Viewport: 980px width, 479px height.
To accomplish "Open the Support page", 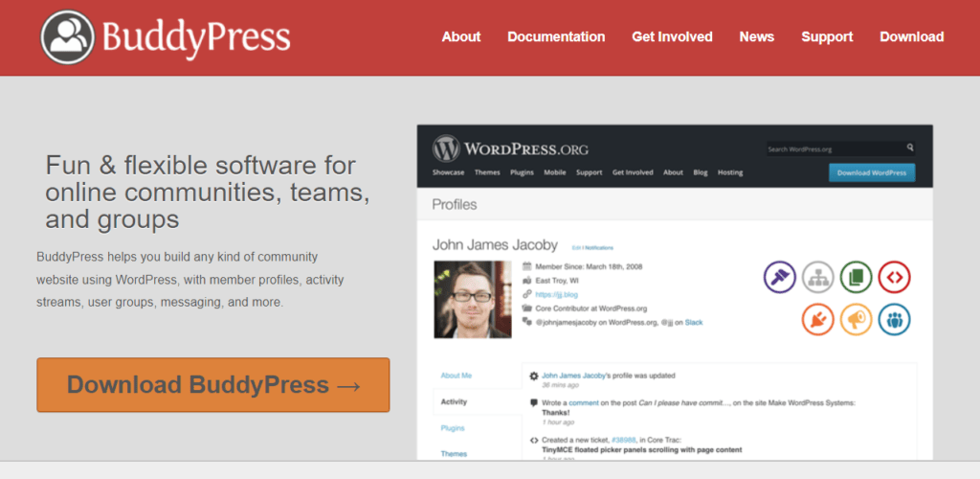I will 827,36.
